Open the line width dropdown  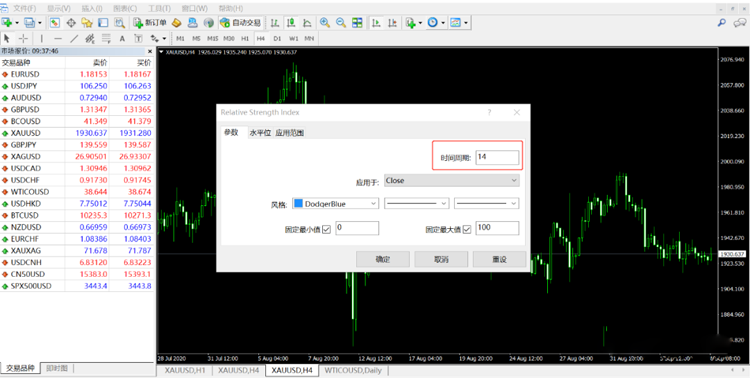[x=486, y=203]
